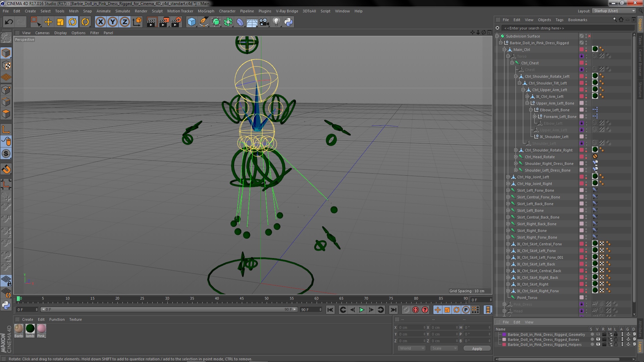644x362 pixels.
Task: Open the Python script icon in top toolbar
Action: tap(288, 22)
